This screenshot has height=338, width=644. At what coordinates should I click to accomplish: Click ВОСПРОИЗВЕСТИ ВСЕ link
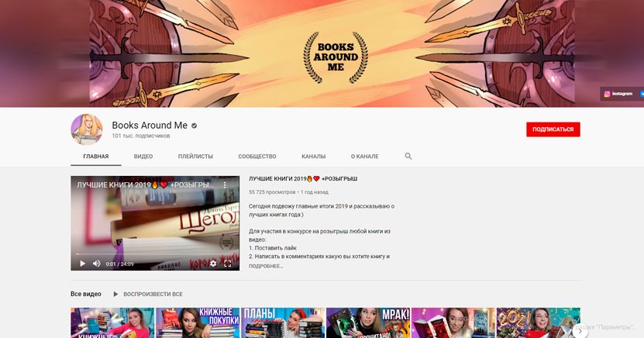(x=153, y=294)
